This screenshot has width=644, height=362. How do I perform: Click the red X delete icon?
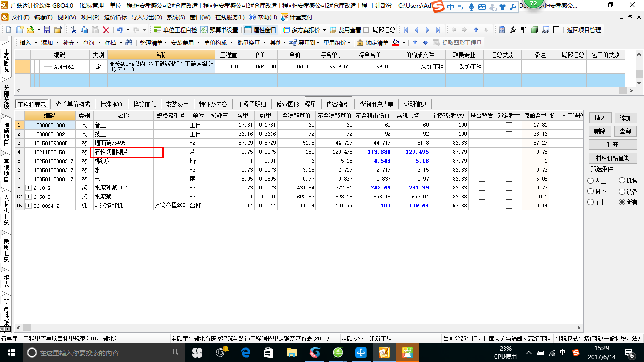coord(106,30)
